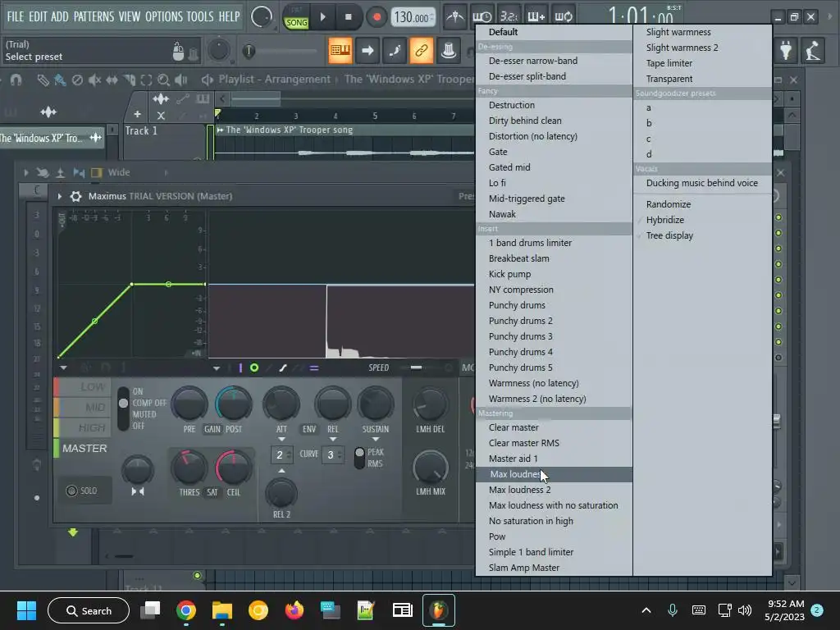This screenshot has height=630, width=840.
Task: Select the dashed-rectangle select tool in playlist
Action: [x=146, y=80]
